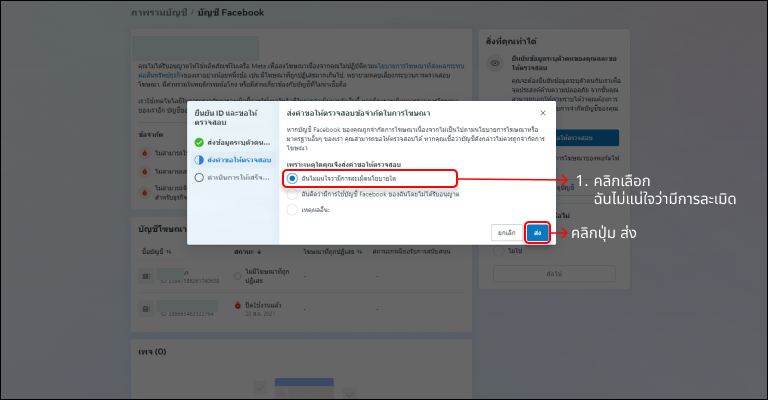Select radio option 'ฉันไม่แน่ใจว่ามีการละเมิดนโยบายใด'
Screen dimensions: 768x400
(x=292, y=179)
